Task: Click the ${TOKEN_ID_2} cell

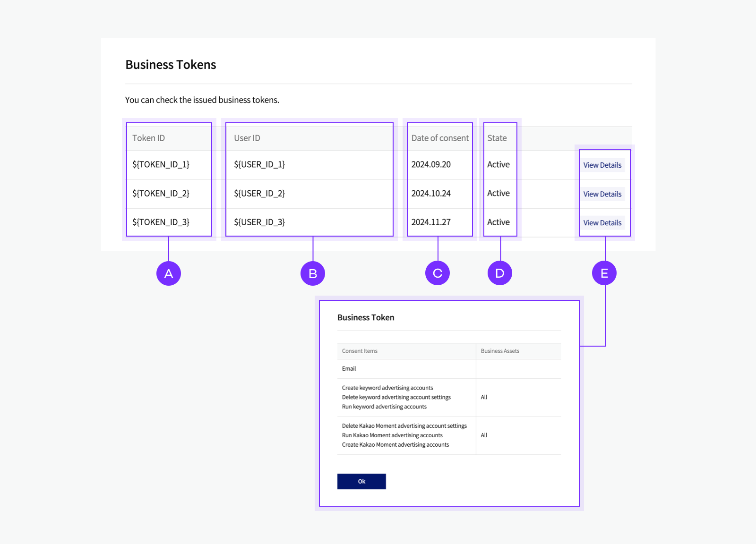Action: 161,193
